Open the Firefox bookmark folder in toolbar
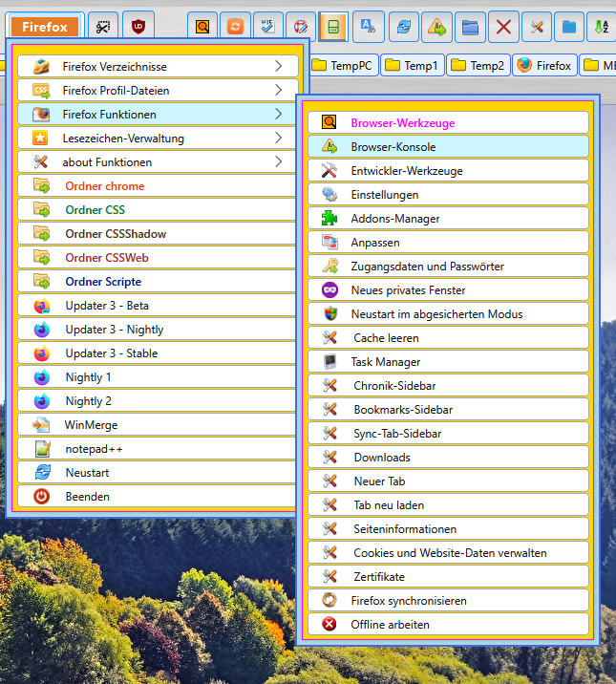 tap(544, 65)
